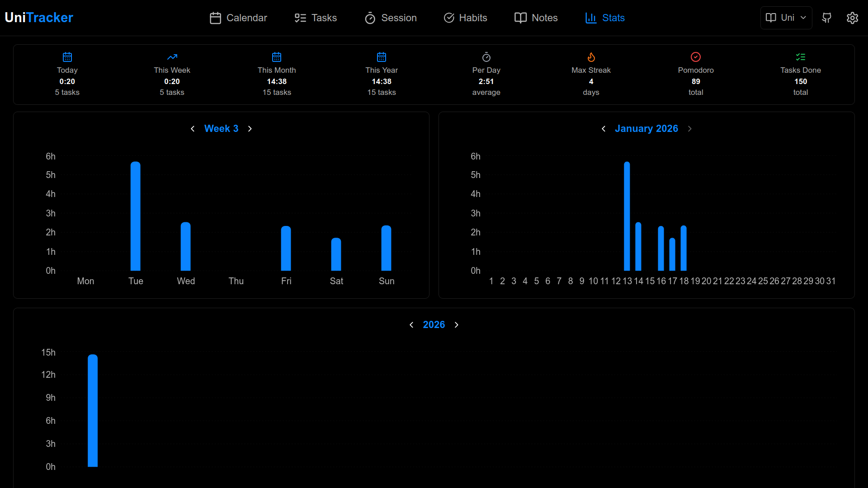Open GitHub via the GitHub icon

pos(827,18)
